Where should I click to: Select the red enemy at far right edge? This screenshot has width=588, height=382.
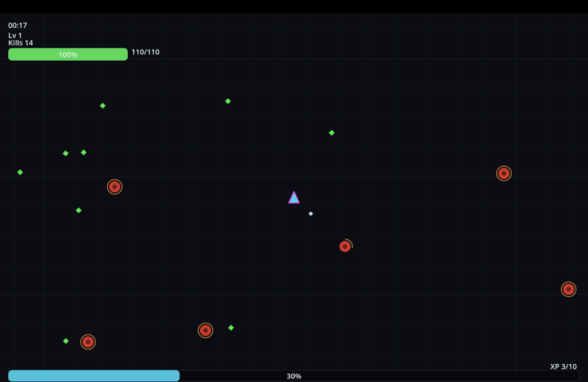(568, 288)
